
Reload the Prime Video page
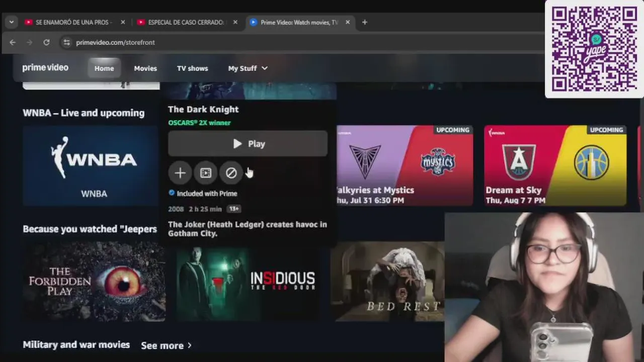[x=46, y=43]
